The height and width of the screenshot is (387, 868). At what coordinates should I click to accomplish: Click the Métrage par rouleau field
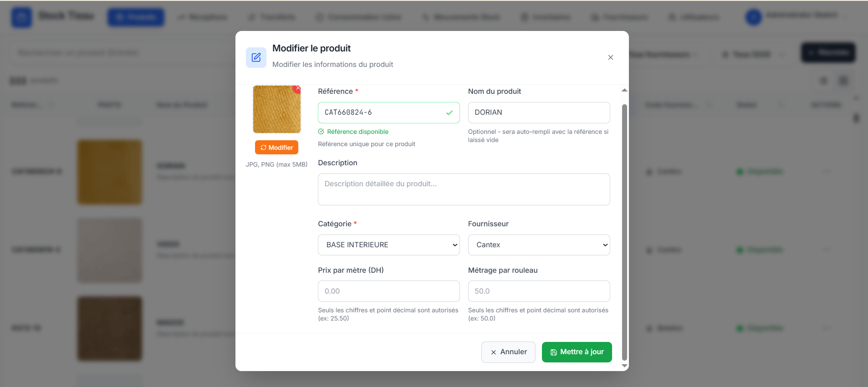[x=538, y=291]
